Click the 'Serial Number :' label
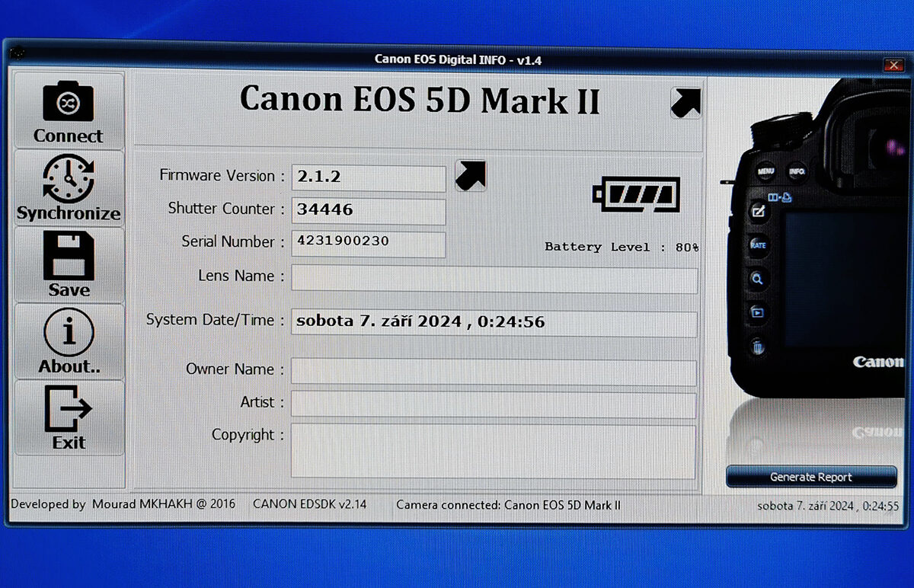This screenshot has width=914, height=588. (x=232, y=241)
